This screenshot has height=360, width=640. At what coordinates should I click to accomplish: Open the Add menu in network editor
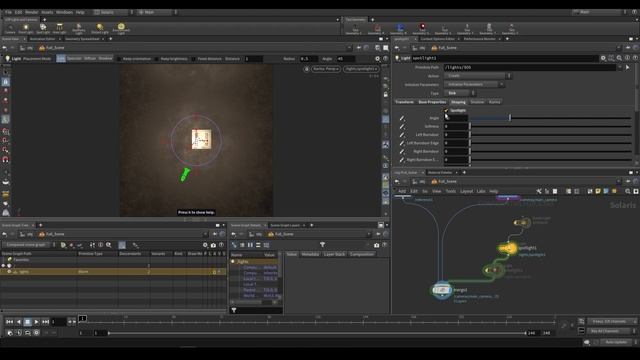pyautogui.click(x=402, y=191)
